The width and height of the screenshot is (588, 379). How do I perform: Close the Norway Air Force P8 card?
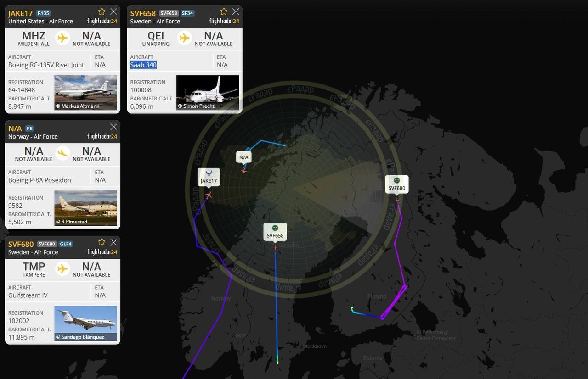[x=114, y=127]
